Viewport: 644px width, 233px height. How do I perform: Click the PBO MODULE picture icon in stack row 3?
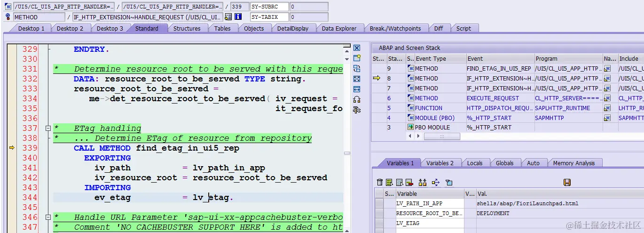click(410, 128)
